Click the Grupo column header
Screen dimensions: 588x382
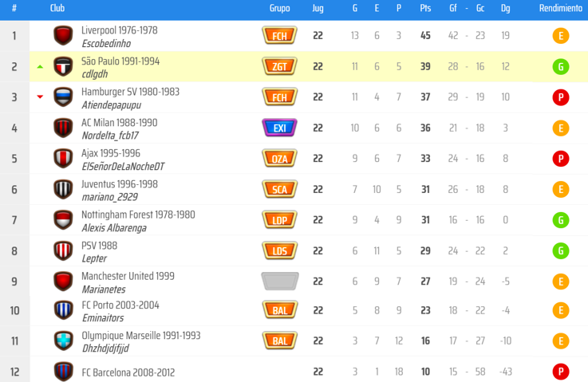point(279,8)
